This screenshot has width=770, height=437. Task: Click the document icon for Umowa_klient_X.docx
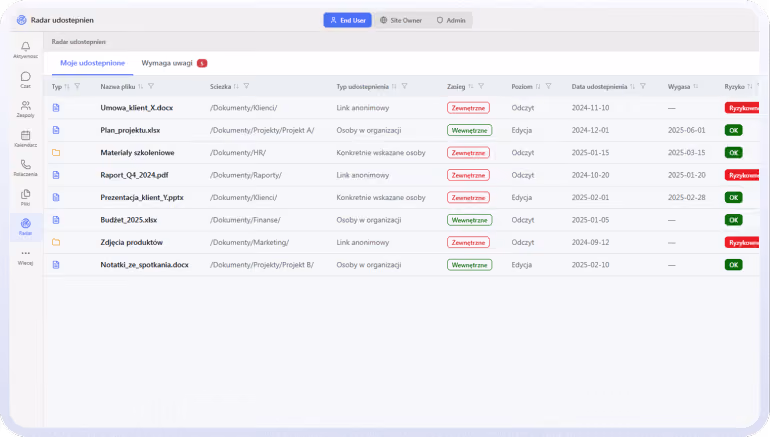tap(56, 108)
